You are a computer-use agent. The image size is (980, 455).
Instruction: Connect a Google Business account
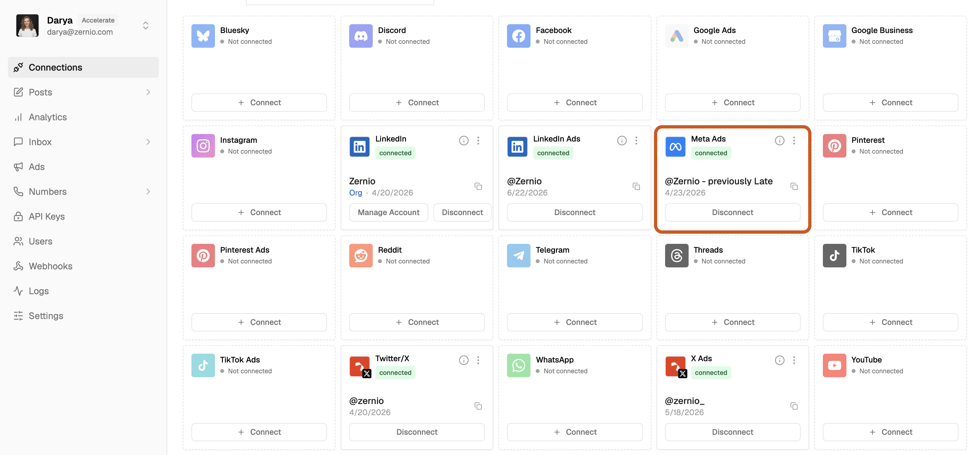click(890, 102)
